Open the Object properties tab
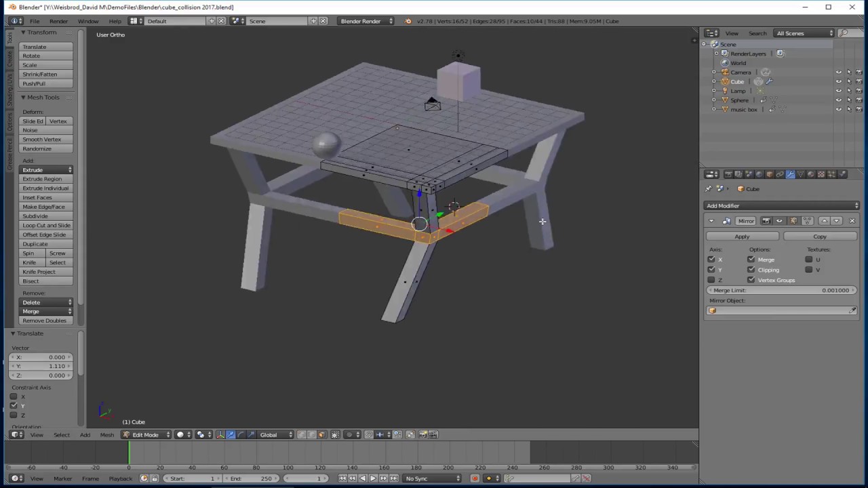The image size is (868, 488). tap(769, 174)
